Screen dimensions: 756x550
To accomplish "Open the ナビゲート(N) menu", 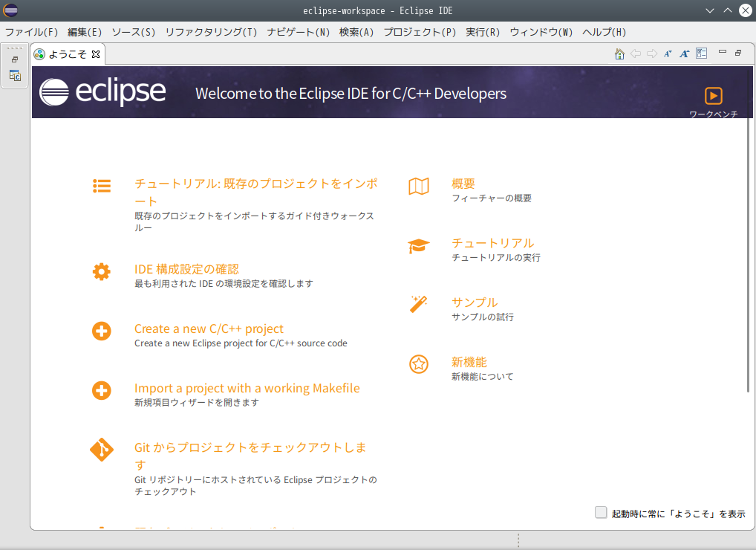I will coord(299,32).
